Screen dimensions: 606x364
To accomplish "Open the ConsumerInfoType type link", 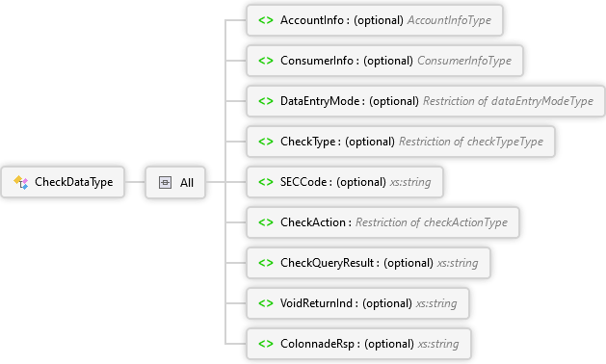I will [x=464, y=61].
